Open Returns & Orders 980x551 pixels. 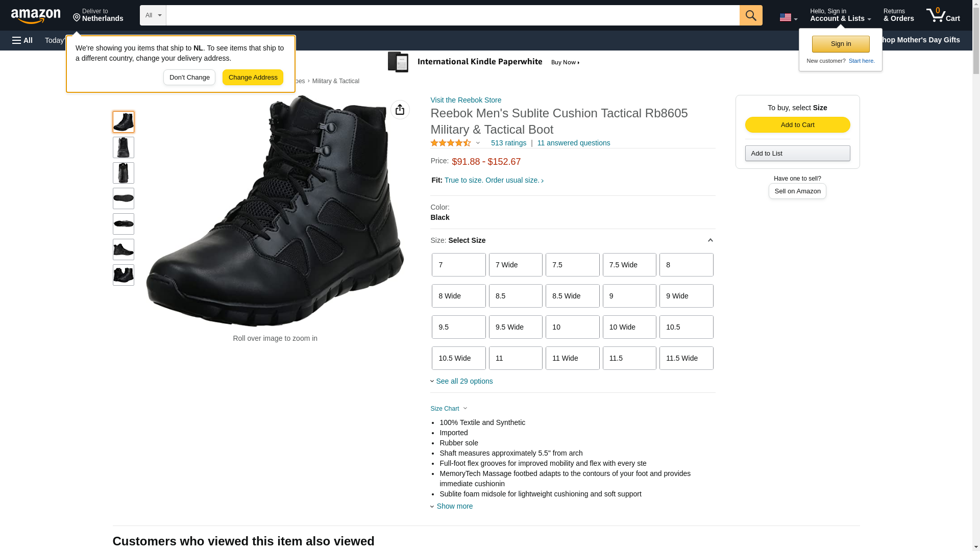click(x=898, y=15)
